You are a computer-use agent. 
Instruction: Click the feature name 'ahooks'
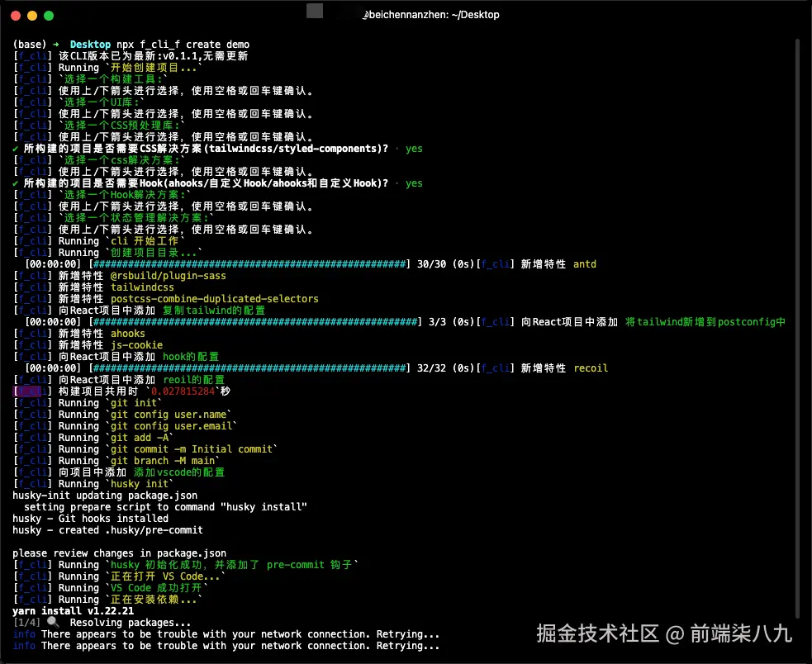tap(128, 334)
